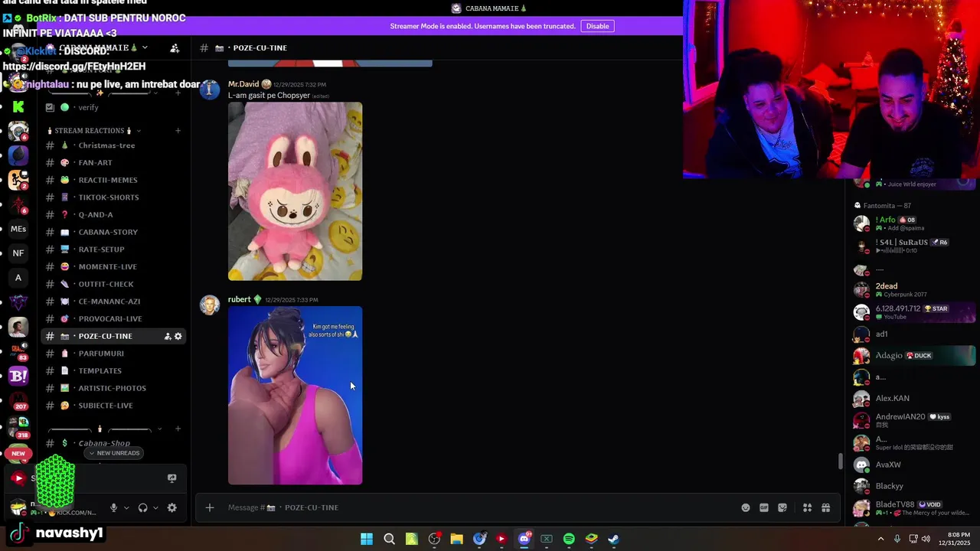Collapse the STREAM REACTIONS category
Image resolution: width=980 pixels, height=551 pixels.
[x=93, y=131]
